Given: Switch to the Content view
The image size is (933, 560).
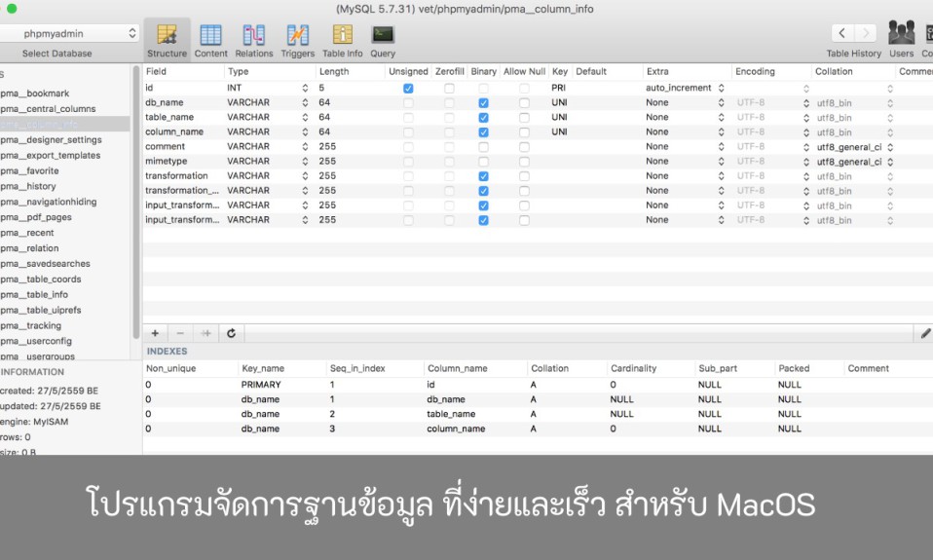Looking at the screenshot, I should tap(210, 41).
